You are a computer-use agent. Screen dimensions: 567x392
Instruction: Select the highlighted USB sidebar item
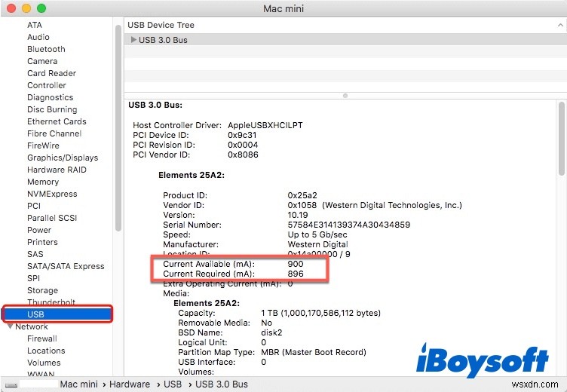(x=58, y=314)
